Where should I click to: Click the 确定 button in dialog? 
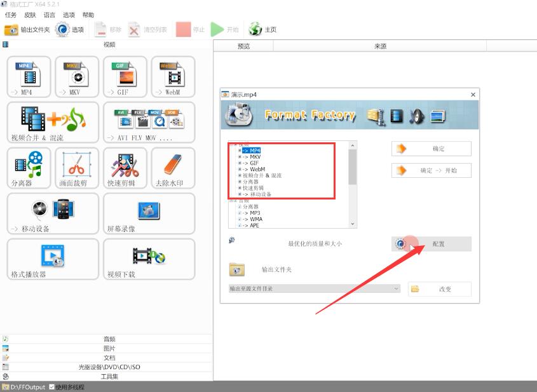pyautogui.click(x=431, y=149)
